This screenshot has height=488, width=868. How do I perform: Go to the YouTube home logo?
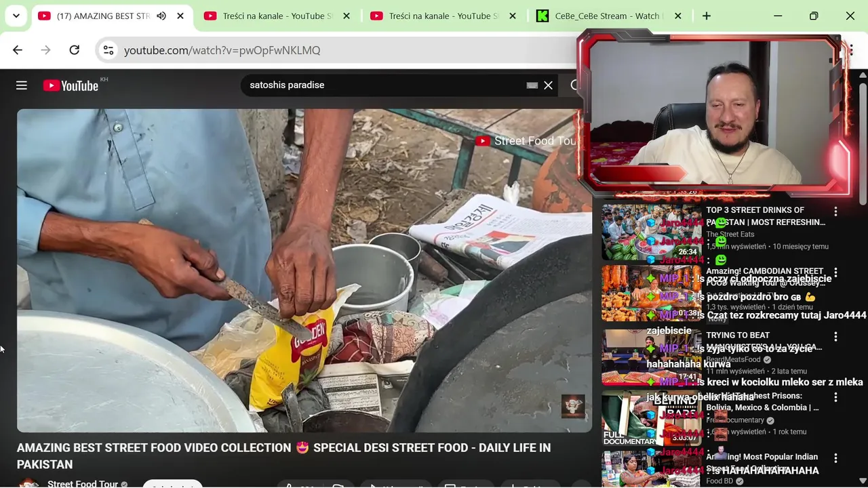71,85
